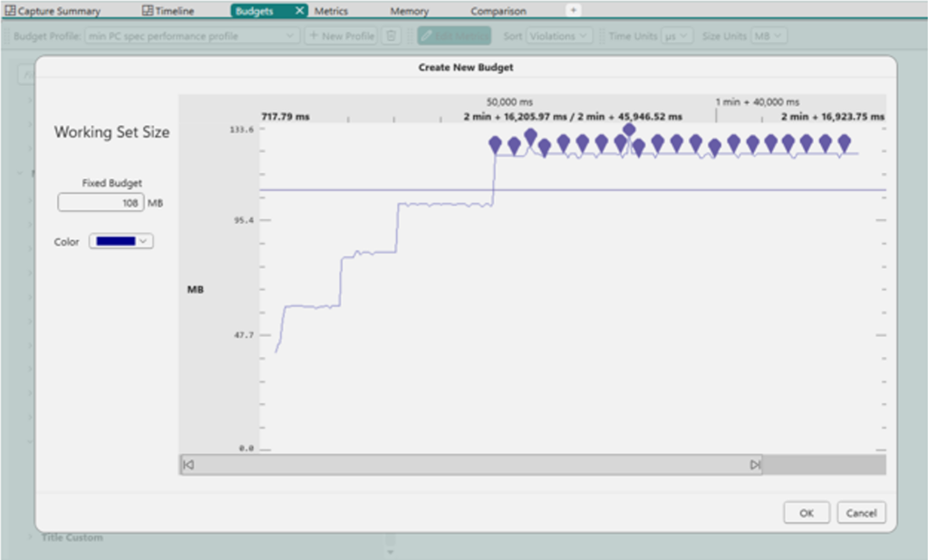This screenshot has width=928, height=560.
Task: Click the highest violation marker pin on graph
Action: (629, 130)
